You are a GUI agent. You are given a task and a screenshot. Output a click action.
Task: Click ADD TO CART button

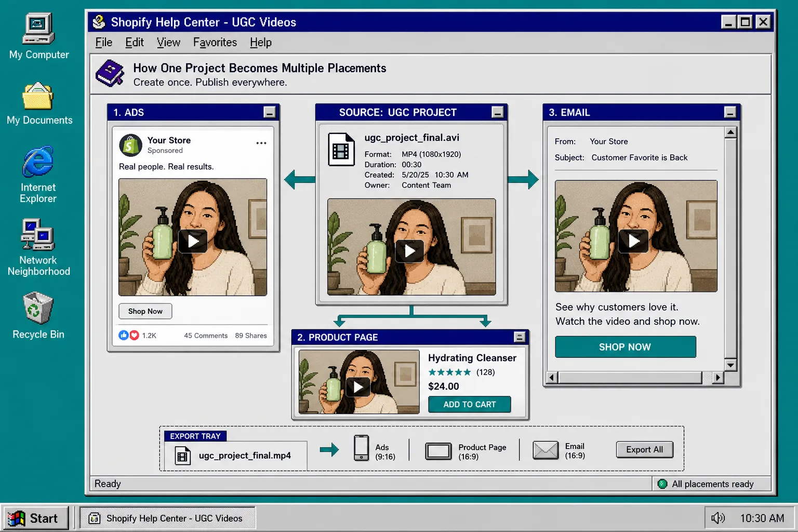point(470,404)
